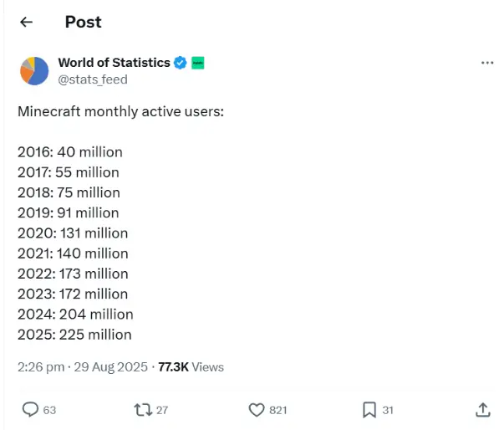Click the reply speech bubble icon
Viewport: 504px width, 430px height.
pos(30,409)
